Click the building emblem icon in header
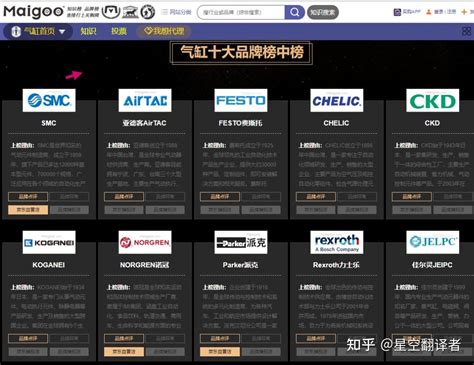This screenshot has width=474, height=365. [130, 12]
